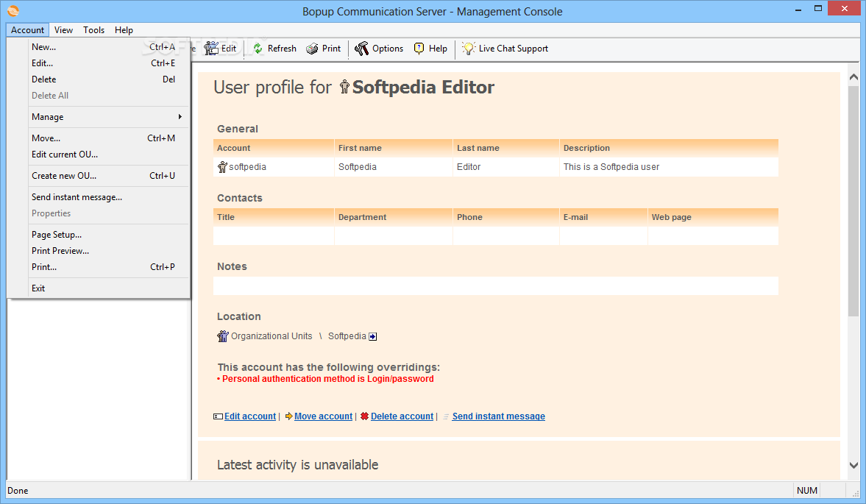Screen dimensions: 866x504
Task: Click the Refresh toolbar icon
Action: [x=258, y=49]
